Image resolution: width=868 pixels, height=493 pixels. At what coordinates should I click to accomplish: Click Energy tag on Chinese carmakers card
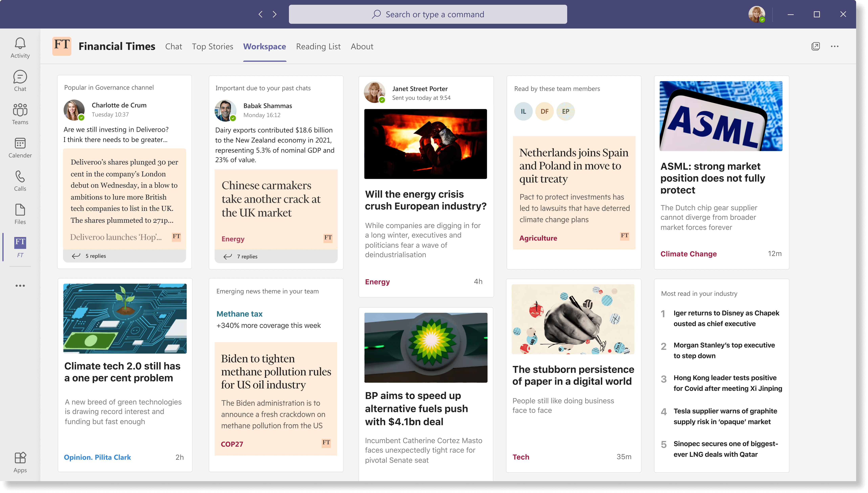point(233,239)
